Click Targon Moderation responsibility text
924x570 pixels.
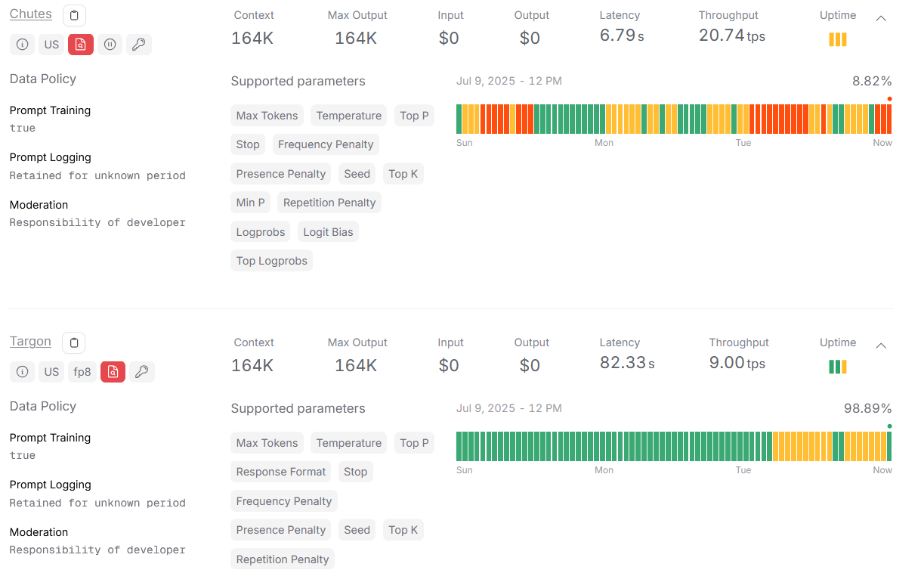97,550
